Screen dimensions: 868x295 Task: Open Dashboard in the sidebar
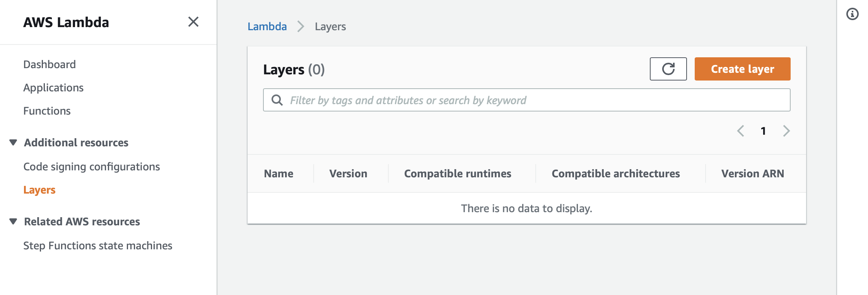click(x=50, y=64)
